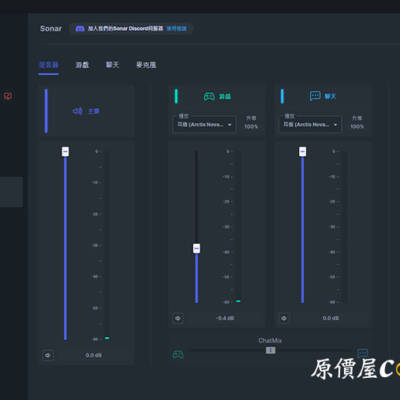Screen dimensions: 400x400
Task: Click the Master channel speaker icon
Action: 78,111
